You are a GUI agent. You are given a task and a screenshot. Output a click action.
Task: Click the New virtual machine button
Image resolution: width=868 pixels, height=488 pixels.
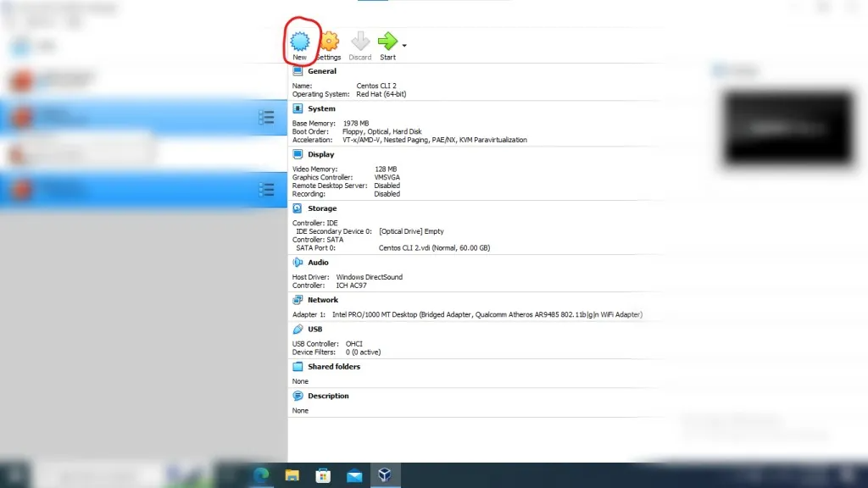click(299, 46)
